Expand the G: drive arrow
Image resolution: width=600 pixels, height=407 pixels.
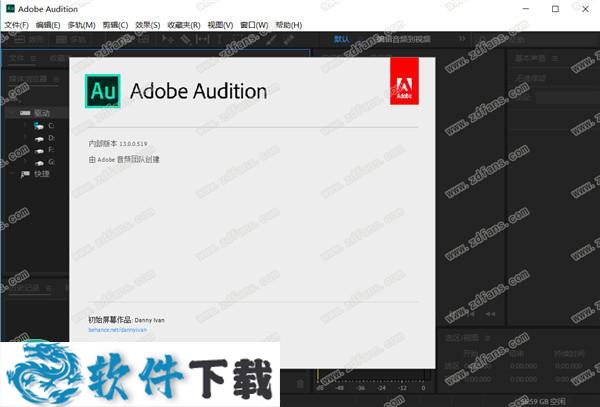coord(25,162)
